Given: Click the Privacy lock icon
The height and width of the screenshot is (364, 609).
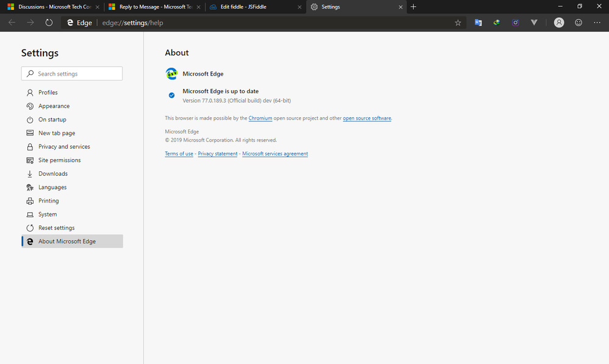Looking at the screenshot, I should pos(30,146).
